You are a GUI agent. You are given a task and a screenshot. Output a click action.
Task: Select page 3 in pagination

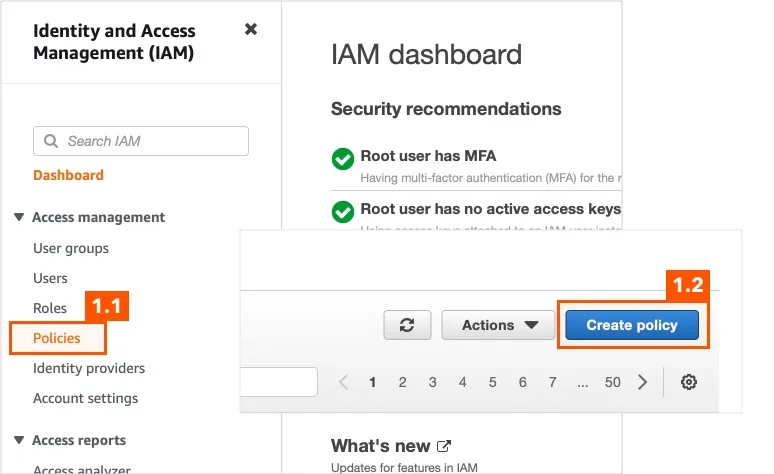(432, 382)
